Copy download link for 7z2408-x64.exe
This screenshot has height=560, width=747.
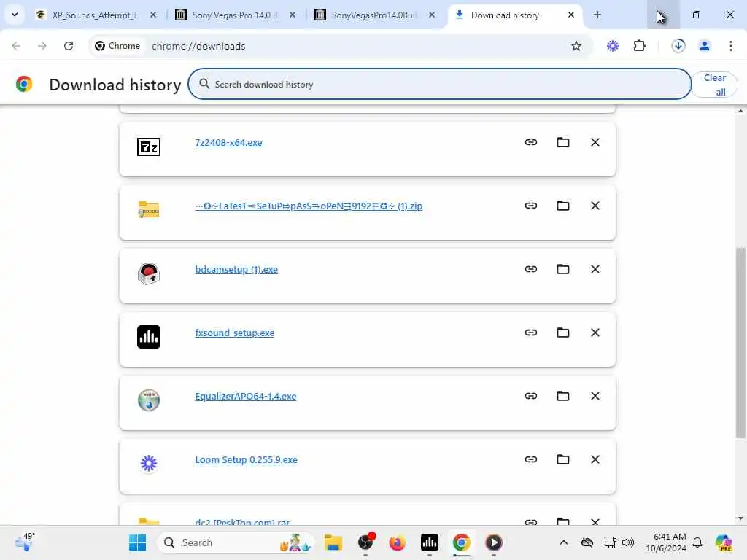[531, 142]
